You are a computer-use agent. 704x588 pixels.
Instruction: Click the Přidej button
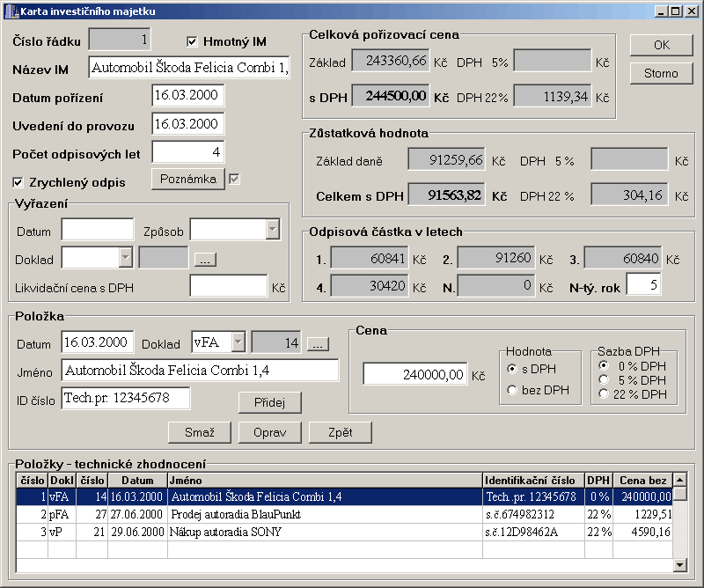[270, 402]
